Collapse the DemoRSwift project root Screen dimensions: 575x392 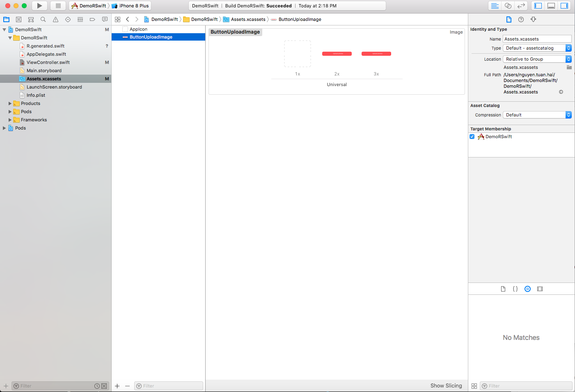tap(5, 30)
